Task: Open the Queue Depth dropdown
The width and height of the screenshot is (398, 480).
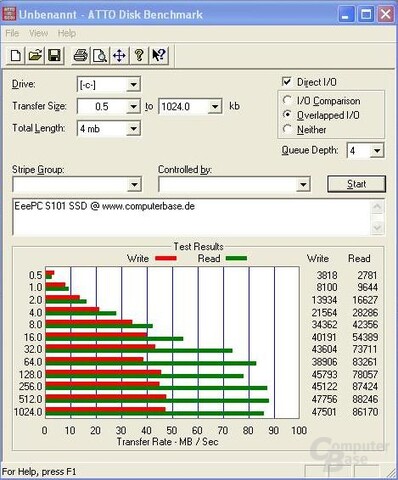Action: click(377, 151)
